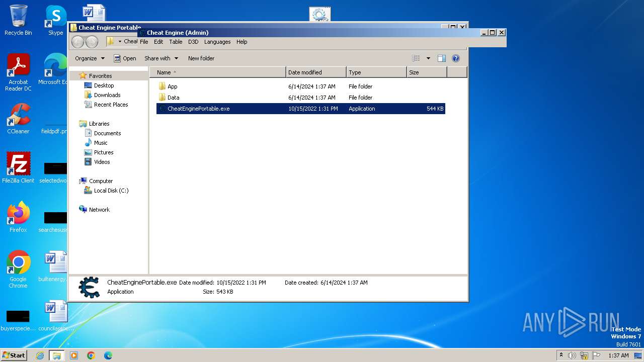Open Firefox desktop shortcut

click(18, 217)
